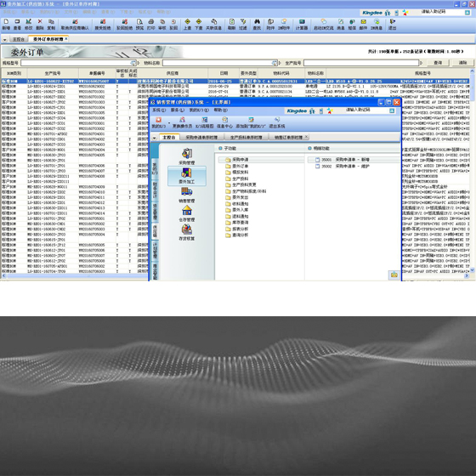
Task: Click the 清除 button
Action: point(462,63)
